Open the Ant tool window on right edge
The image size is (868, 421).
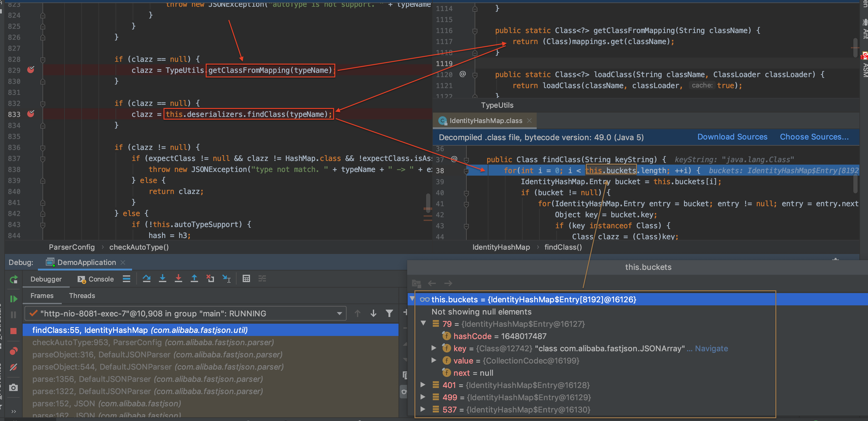865,30
